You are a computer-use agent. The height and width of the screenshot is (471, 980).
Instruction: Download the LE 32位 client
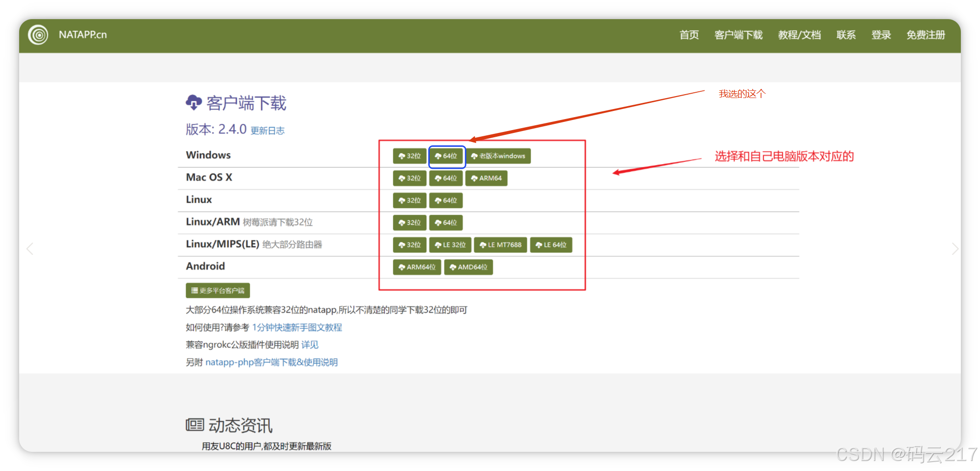click(x=450, y=245)
